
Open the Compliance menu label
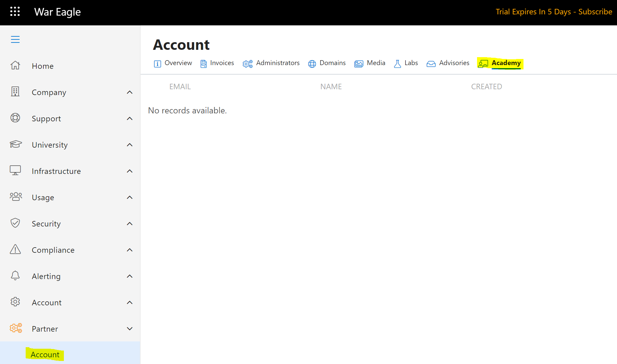click(53, 250)
